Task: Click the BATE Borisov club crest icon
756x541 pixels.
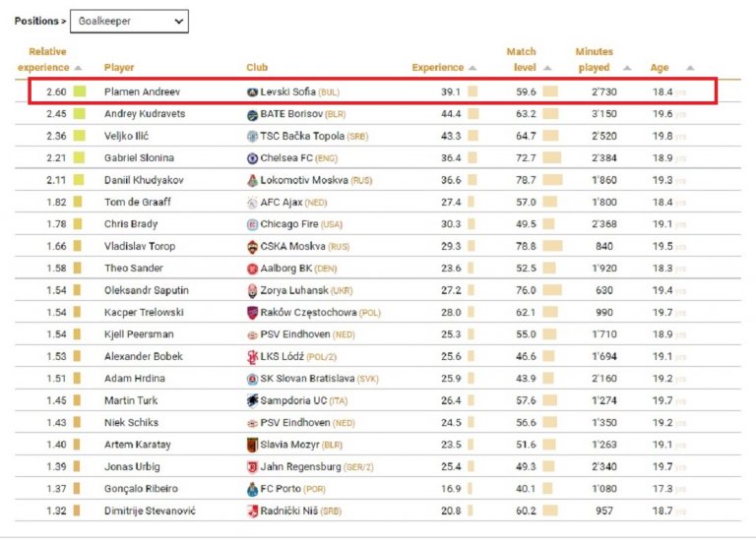Action: click(252, 114)
